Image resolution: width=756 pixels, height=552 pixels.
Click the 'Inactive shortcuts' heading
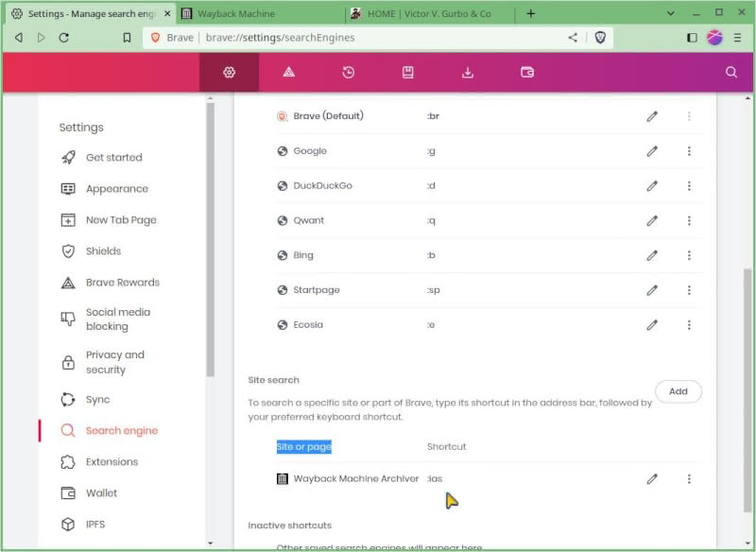pos(290,526)
